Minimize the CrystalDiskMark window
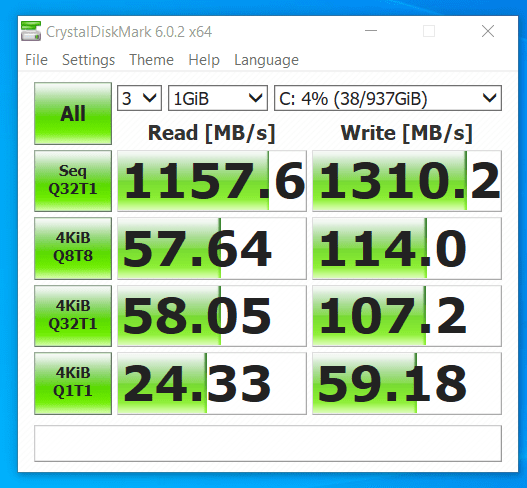 (x=371, y=31)
